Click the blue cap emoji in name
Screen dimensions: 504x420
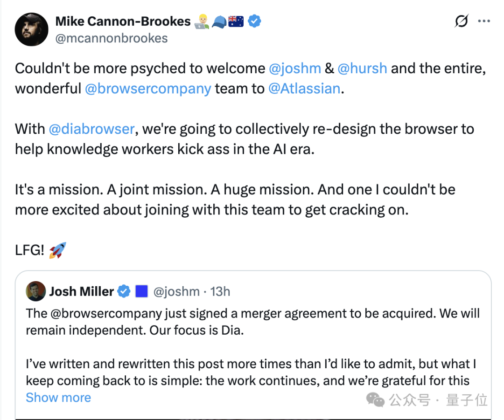(x=219, y=22)
